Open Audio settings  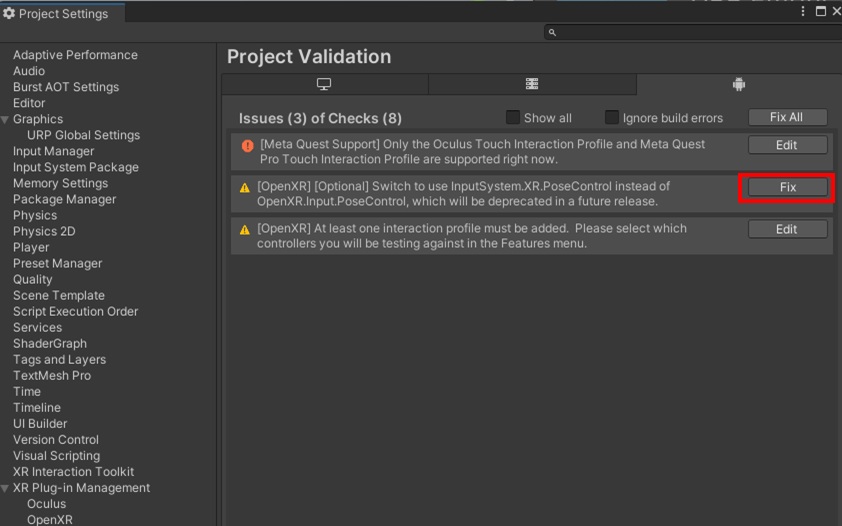29,71
